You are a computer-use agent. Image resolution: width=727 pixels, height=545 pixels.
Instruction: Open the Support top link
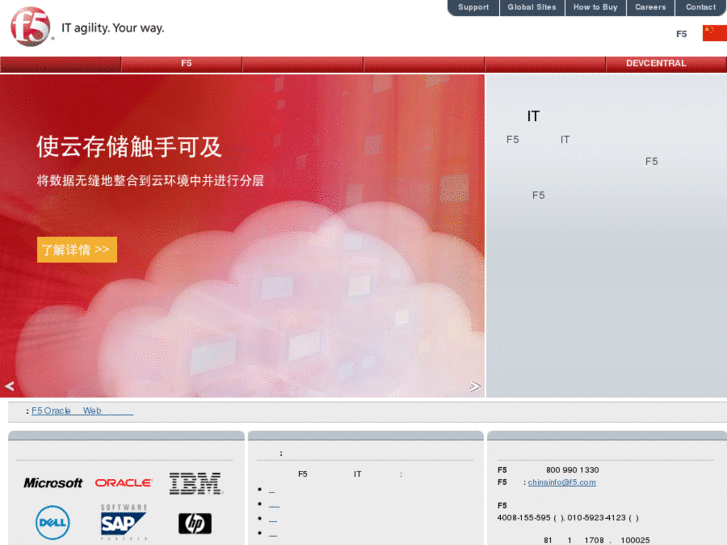pyautogui.click(x=473, y=7)
